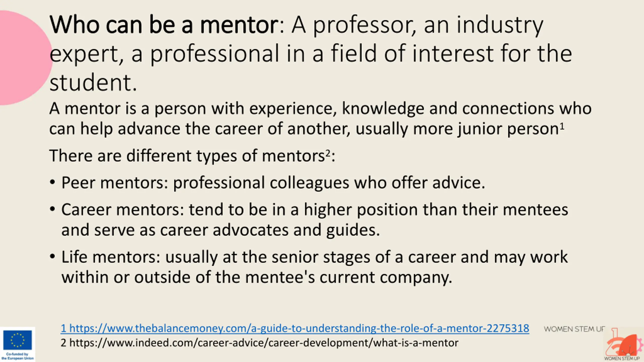Click the 'Co-funded by the European Union' caption
This screenshot has width=644, height=362.
(18, 356)
